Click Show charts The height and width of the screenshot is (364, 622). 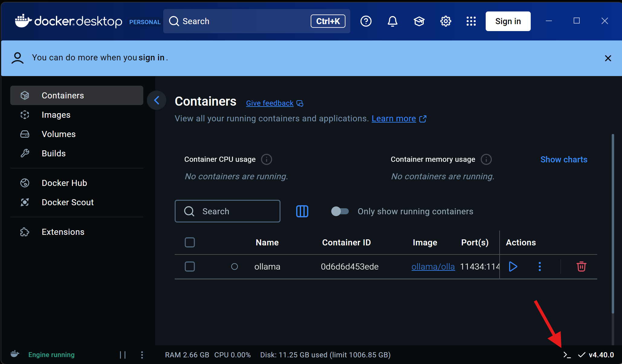pos(564,159)
